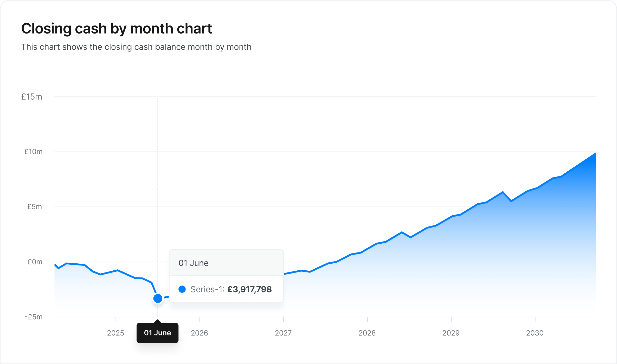Click the £15m y-axis label
617x364 pixels.
[32, 97]
